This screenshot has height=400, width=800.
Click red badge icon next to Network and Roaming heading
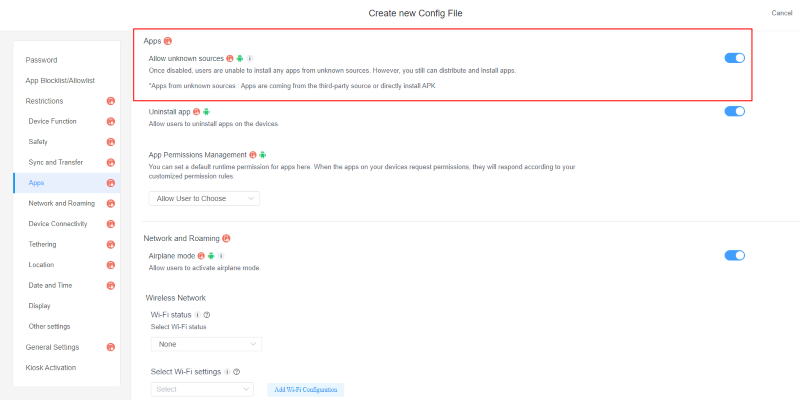(x=227, y=238)
